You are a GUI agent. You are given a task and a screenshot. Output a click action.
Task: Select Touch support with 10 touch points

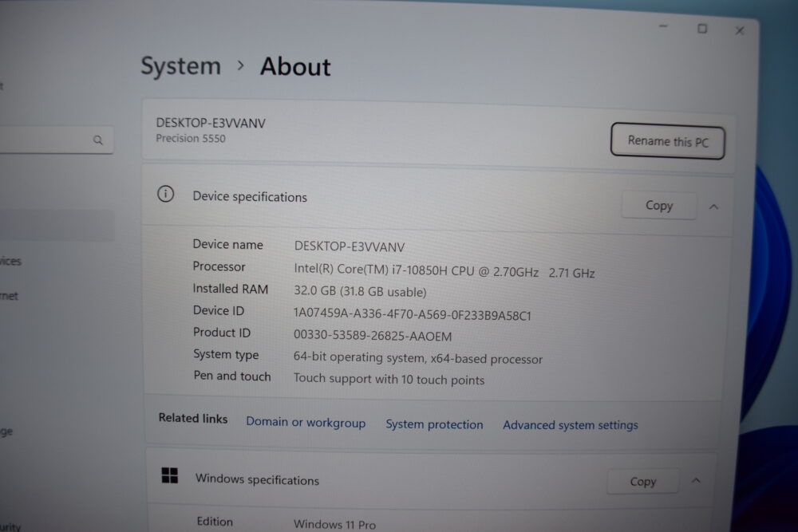(x=389, y=379)
